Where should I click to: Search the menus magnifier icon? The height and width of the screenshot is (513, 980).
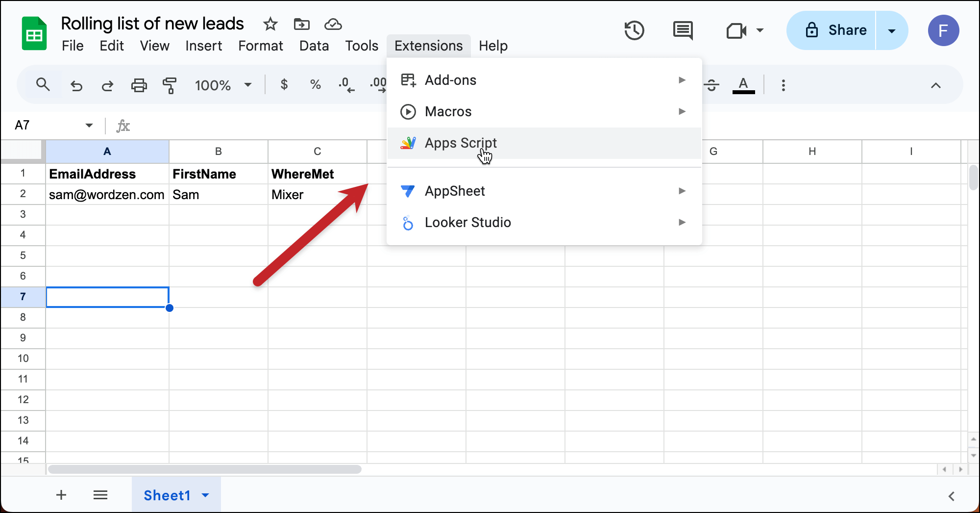pyautogui.click(x=43, y=85)
